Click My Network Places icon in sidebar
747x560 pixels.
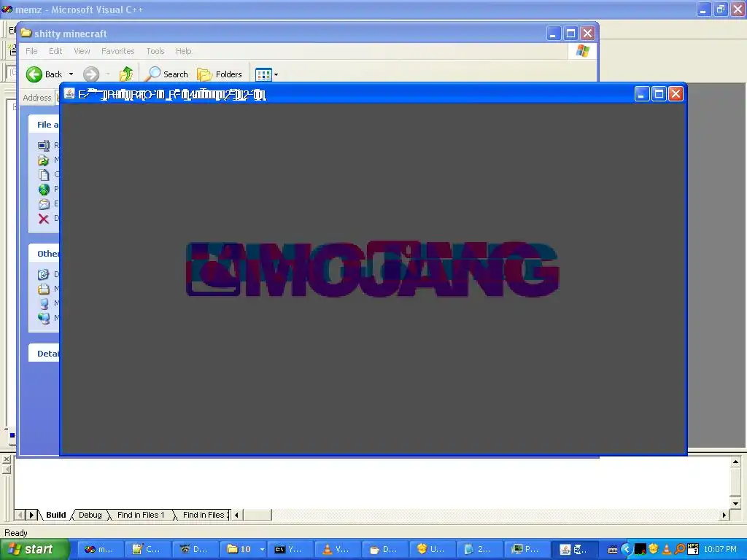click(x=43, y=318)
